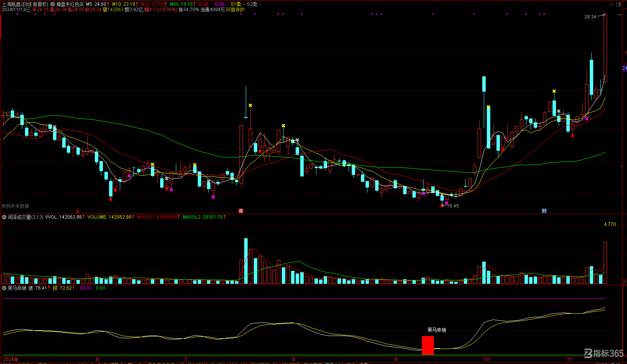Click the red S marker below the price chart
The image size is (627, 364).
click(x=78, y=211)
